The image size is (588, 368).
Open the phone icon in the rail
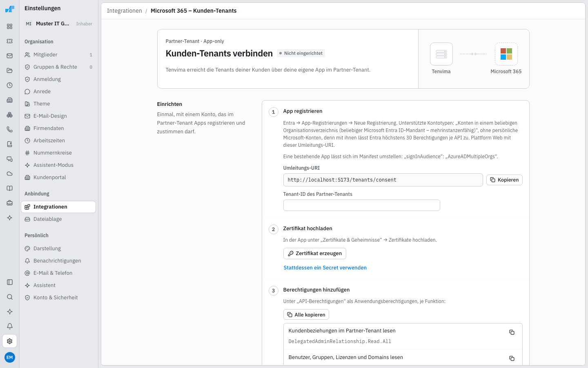coord(10,130)
